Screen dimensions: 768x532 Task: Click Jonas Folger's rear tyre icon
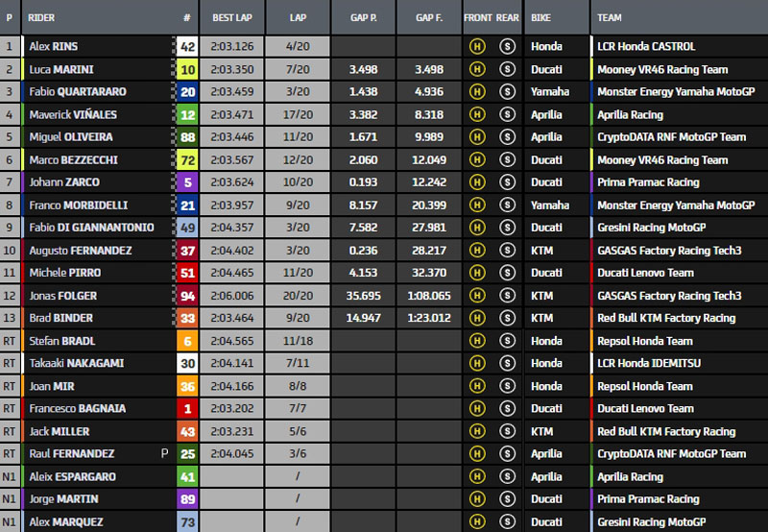tap(507, 296)
